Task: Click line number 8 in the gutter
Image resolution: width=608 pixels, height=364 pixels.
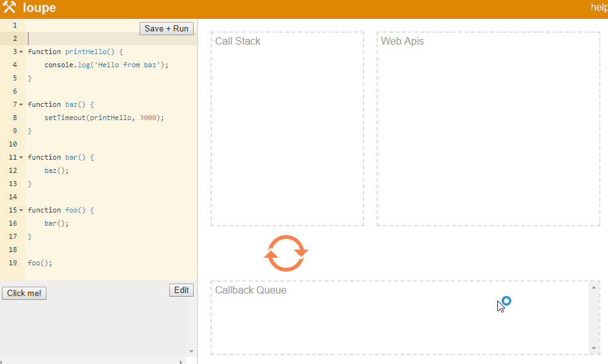Action: (14, 118)
